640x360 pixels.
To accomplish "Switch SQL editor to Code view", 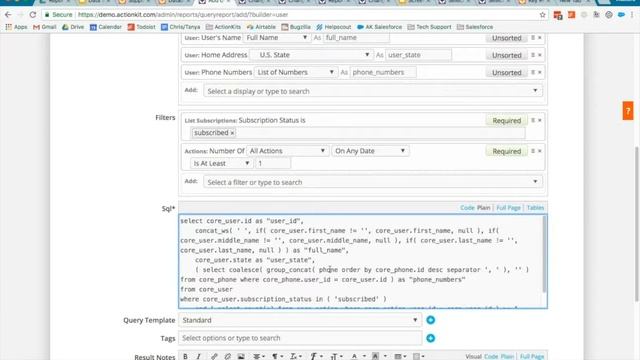I will pos(467,208).
